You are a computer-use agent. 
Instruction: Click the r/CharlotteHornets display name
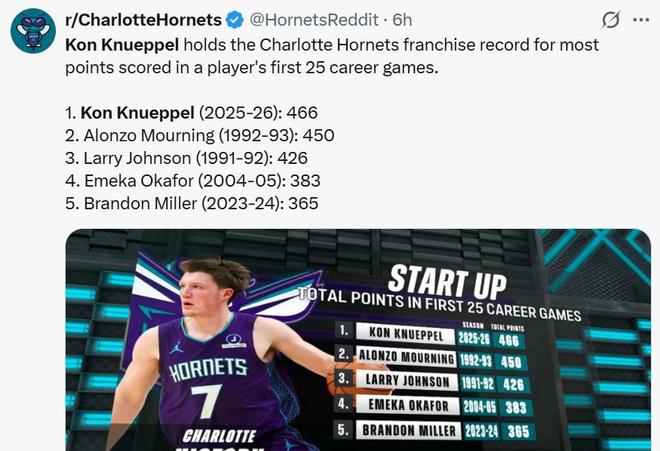(x=143, y=20)
